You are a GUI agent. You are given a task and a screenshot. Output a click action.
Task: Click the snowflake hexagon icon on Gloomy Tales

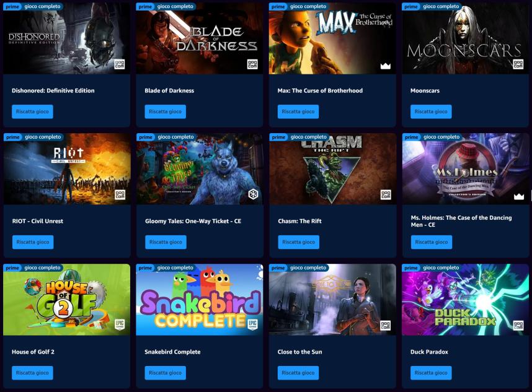pyautogui.click(x=253, y=194)
